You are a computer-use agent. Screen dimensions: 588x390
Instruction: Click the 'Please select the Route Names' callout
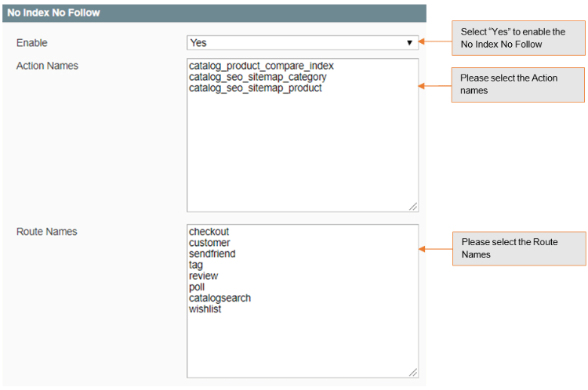518,248
